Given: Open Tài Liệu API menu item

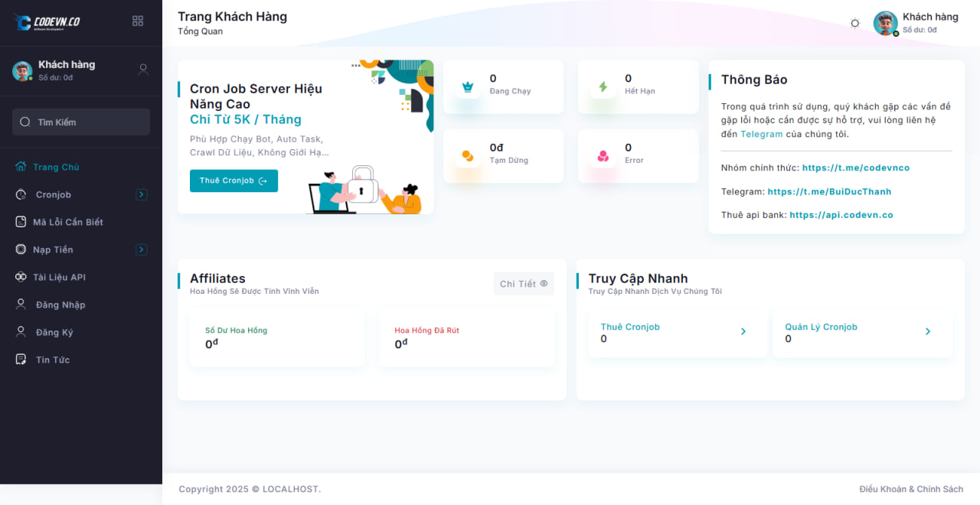Looking at the screenshot, I should [x=59, y=277].
